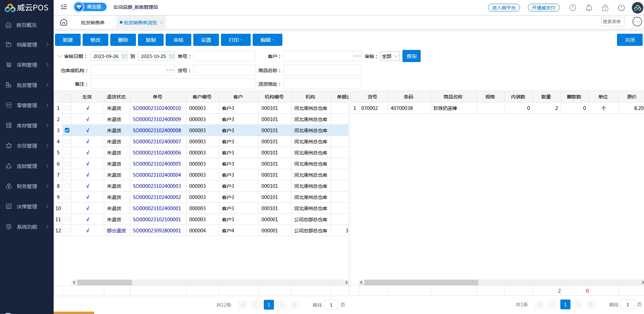Switch to the 批发销售单 tab
The width and height of the screenshot is (644, 314).
tap(92, 23)
